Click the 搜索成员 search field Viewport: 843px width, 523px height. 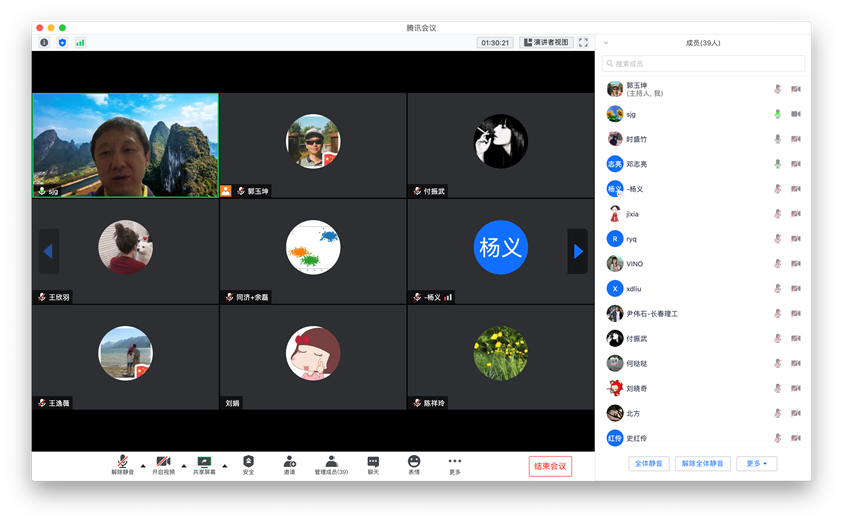pyautogui.click(x=703, y=63)
